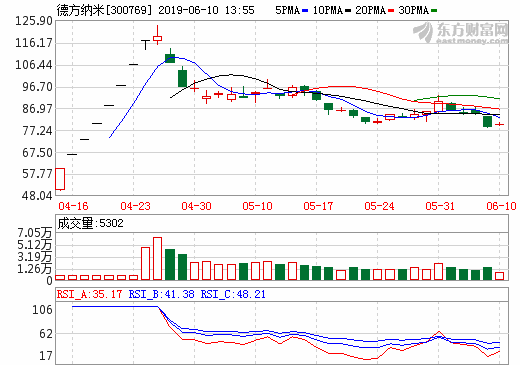This screenshot has width=520, height=365.
Task: Click the volume axis label 3.19万
Action: (x=35, y=257)
